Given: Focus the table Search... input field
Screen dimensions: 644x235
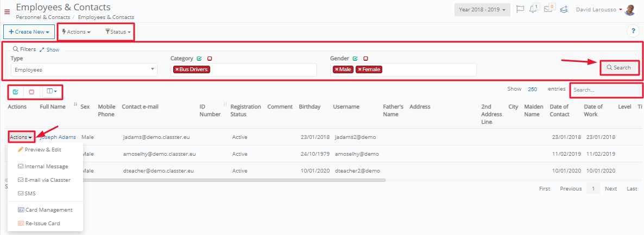Looking at the screenshot, I should tap(606, 90).
